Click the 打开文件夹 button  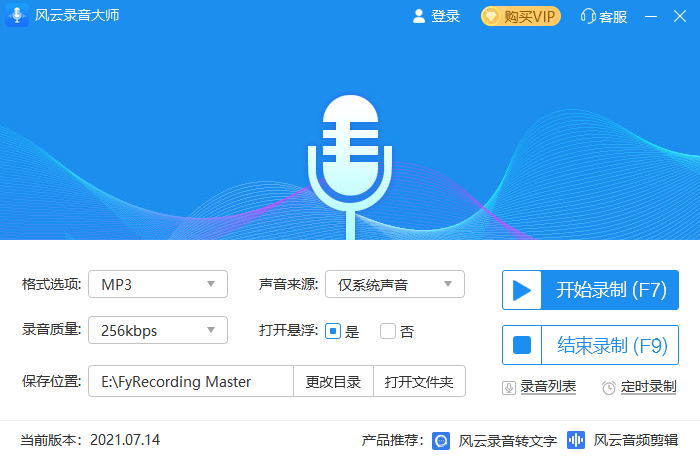[x=419, y=381]
